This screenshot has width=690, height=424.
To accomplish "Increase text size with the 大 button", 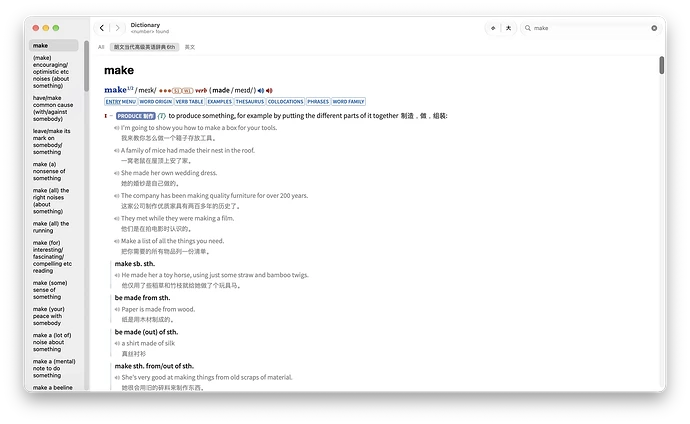I will coord(508,28).
